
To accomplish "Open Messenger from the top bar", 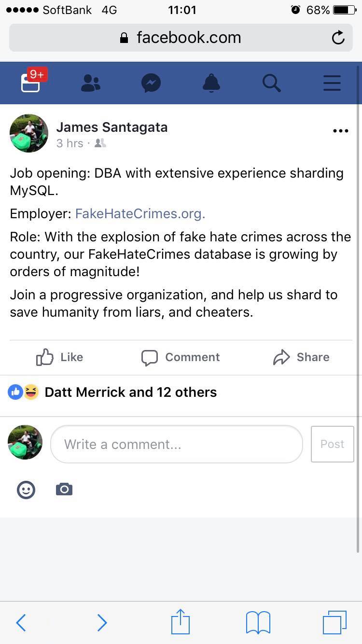I will tap(151, 83).
